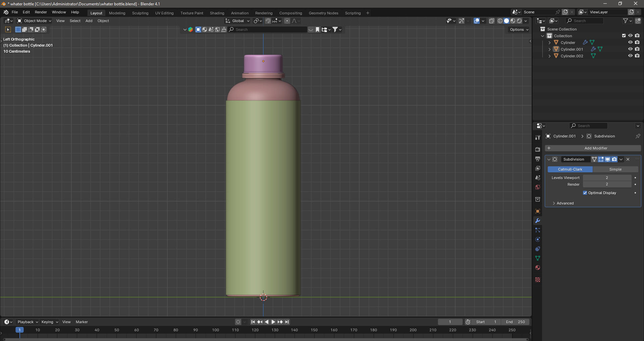Screen dimensions: 644x341
Task: Expand the Cylinder.001 outliner item
Action: 550,49
